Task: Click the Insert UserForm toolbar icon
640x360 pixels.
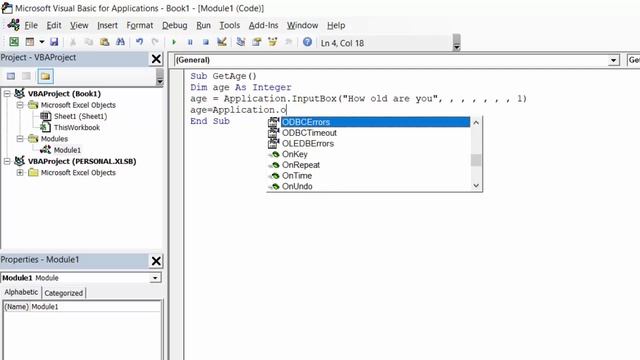Action: pyautogui.click(x=30, y=42)
